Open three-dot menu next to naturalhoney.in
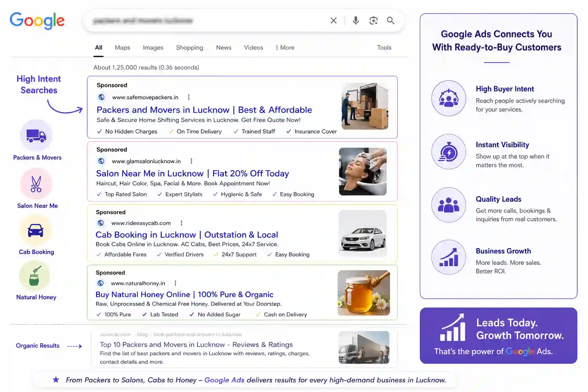Image resolution: width=588 pixels, height=392 pixels. [175, 283]
